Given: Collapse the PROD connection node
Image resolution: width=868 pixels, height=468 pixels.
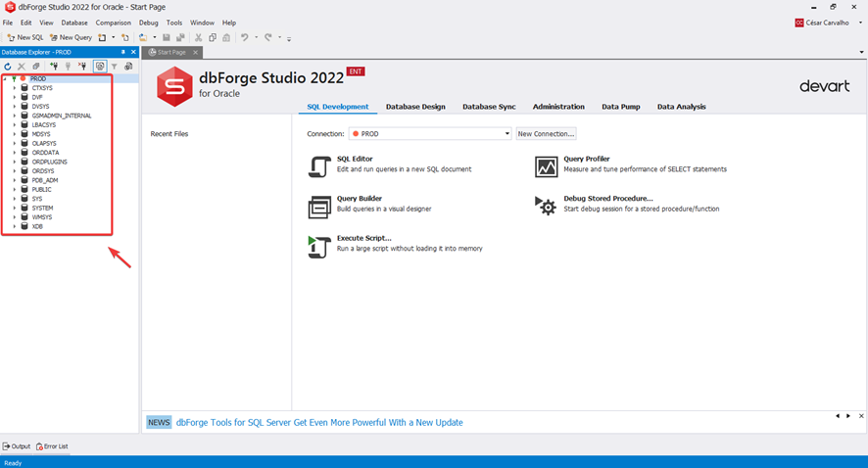Looking at the screenshot, I should pyautogui.click(x=5, y=78).
